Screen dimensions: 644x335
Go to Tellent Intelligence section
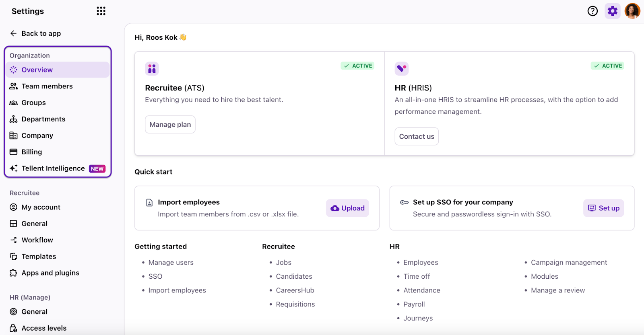[53, 169]
